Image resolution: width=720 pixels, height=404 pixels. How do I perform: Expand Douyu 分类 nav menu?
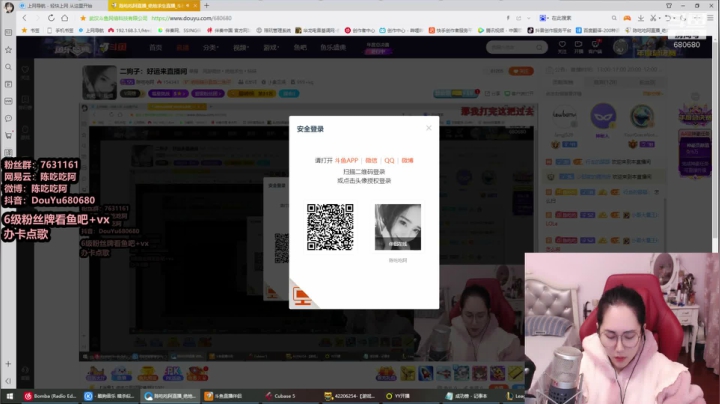pos(211,47)
